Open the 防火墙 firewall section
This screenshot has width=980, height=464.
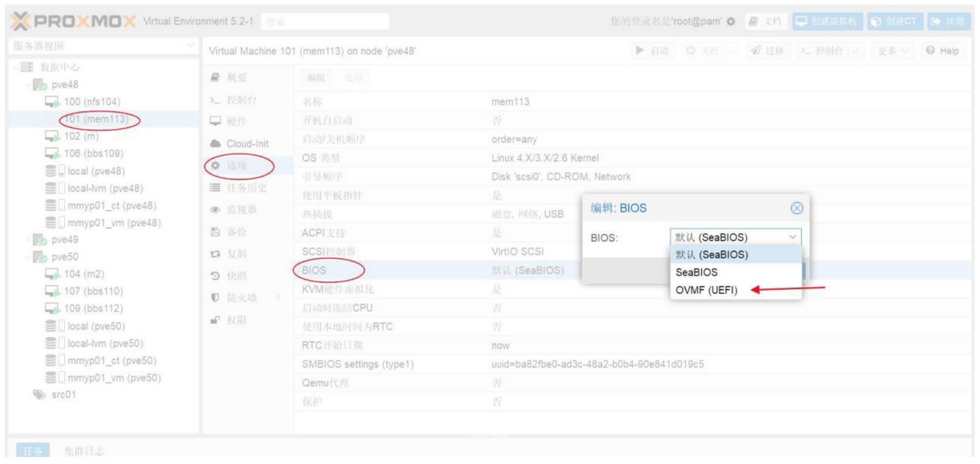(x=248, y=298)
